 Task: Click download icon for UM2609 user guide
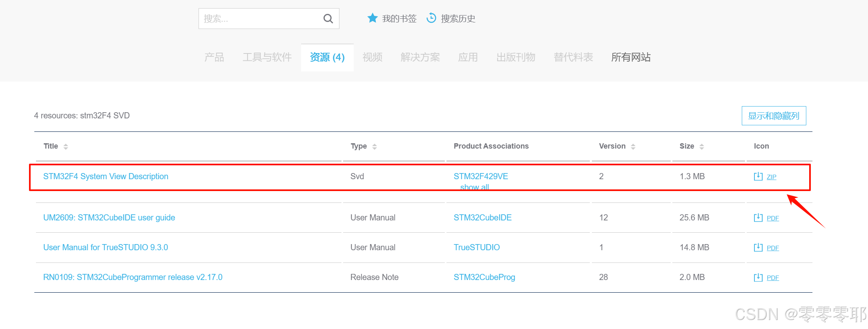[x=758, y=218]
